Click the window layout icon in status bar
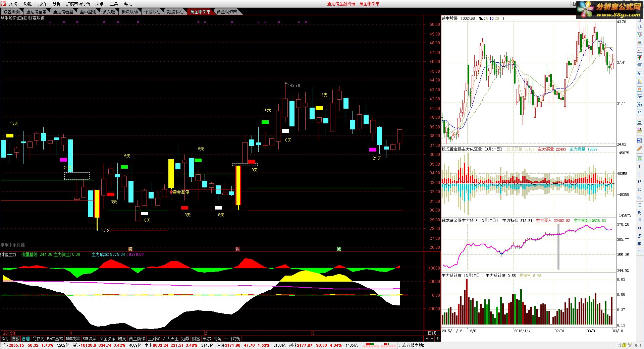The height and width of the screenshot is (349, 644). (x=618, y=345)
